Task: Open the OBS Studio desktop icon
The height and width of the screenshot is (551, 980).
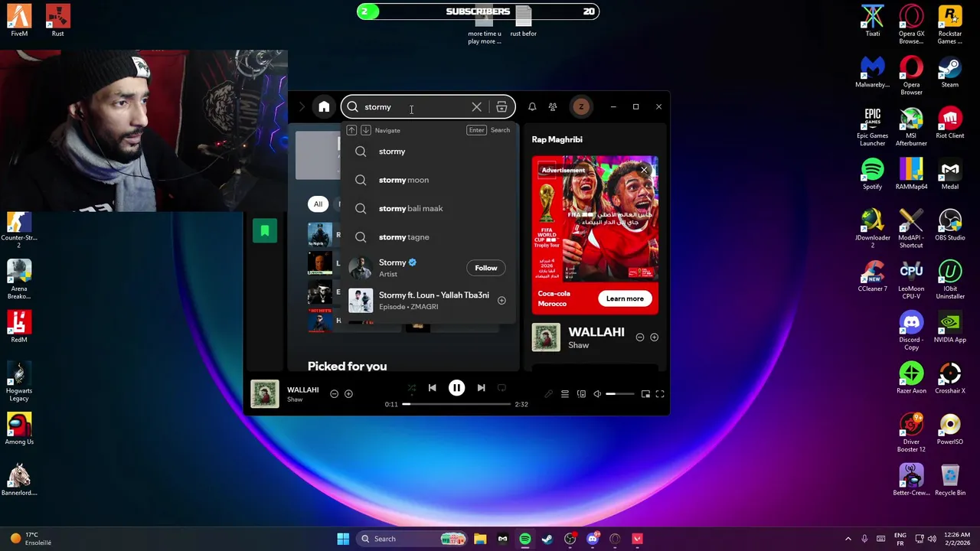Action: click(950, 226)
